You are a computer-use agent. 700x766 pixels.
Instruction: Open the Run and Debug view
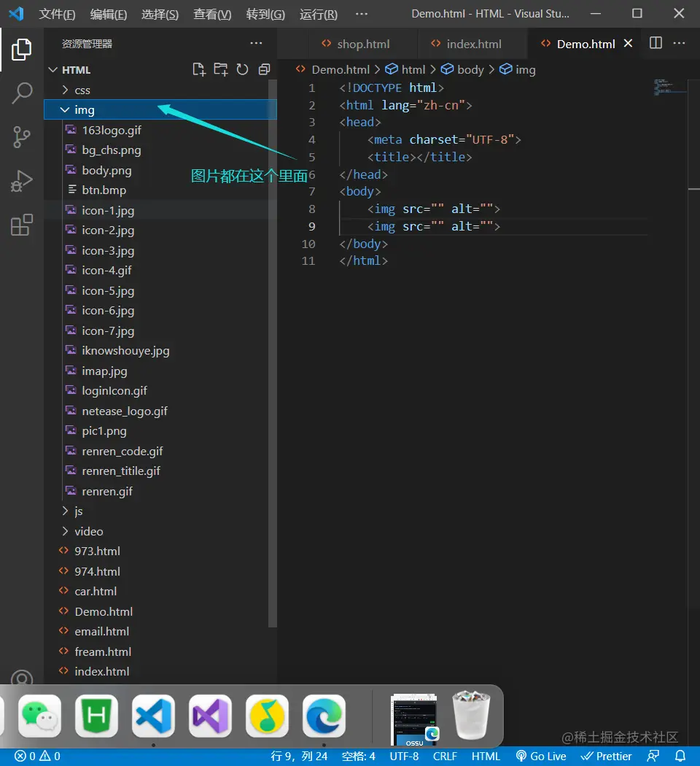click(x=21, y=181)
